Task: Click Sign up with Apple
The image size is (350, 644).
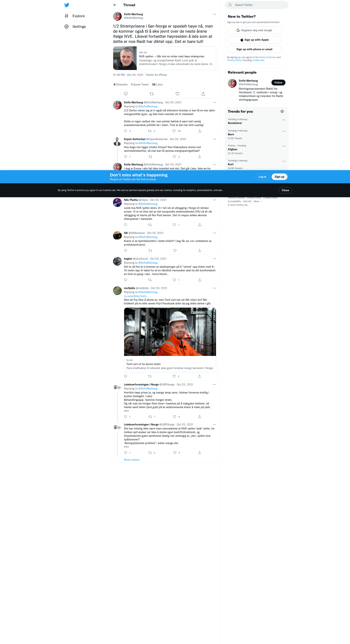Action: [x=254, y=40]
